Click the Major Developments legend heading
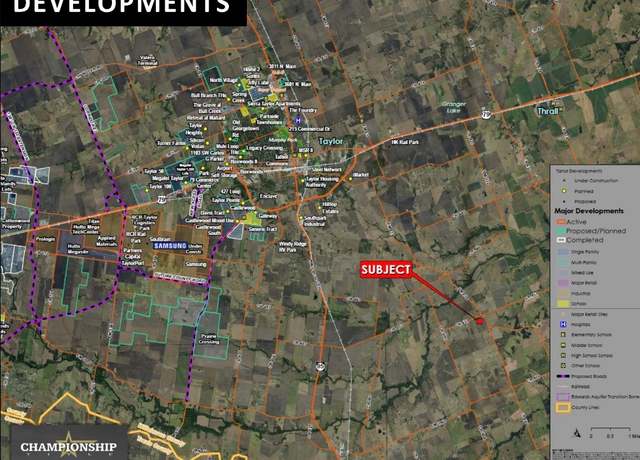640x460 pixels. [589, 211]
